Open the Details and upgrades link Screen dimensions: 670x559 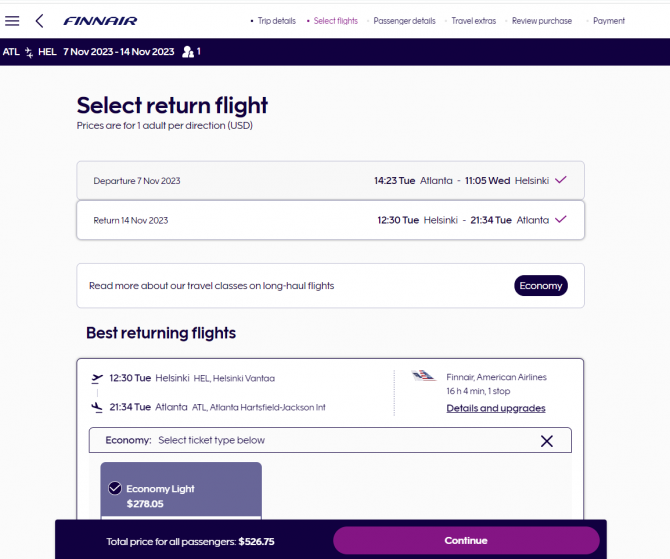[x=496, y=408]
